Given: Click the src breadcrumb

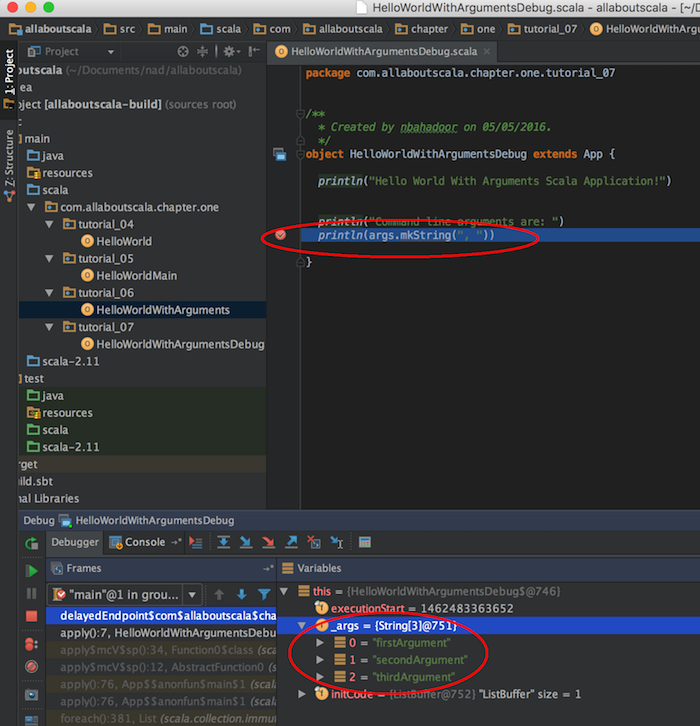Looking at the screenshot, I should click(119, 29).
